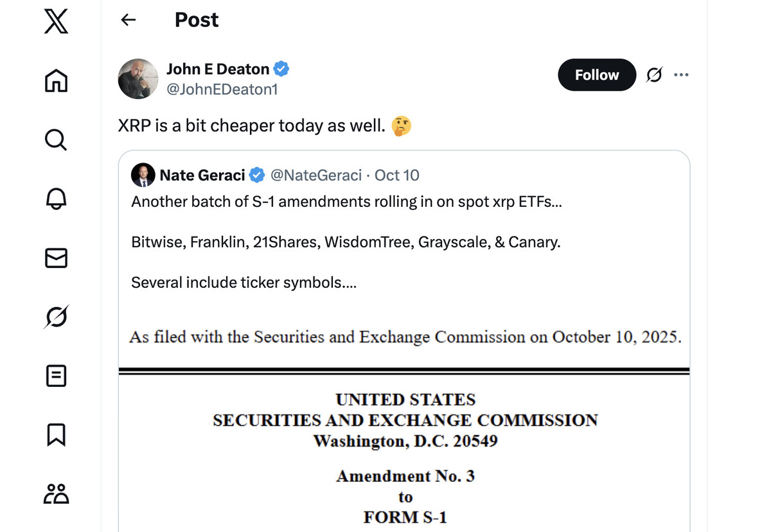Click the John E Deaton display name
The image size is (771, 532).
pos(218,69)
